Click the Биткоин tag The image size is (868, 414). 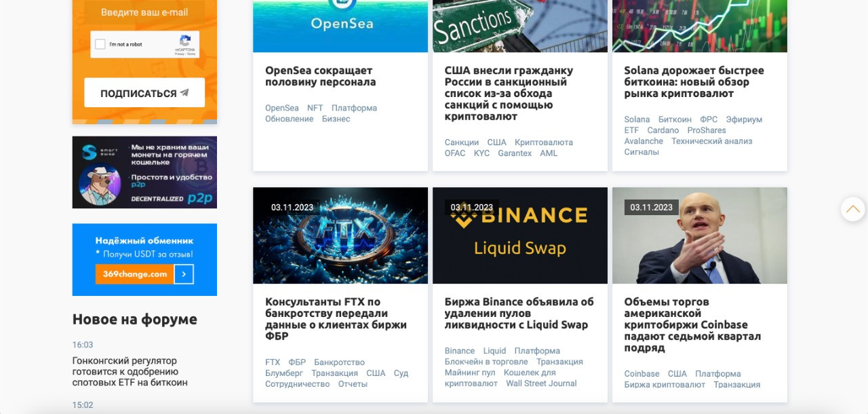675,119
